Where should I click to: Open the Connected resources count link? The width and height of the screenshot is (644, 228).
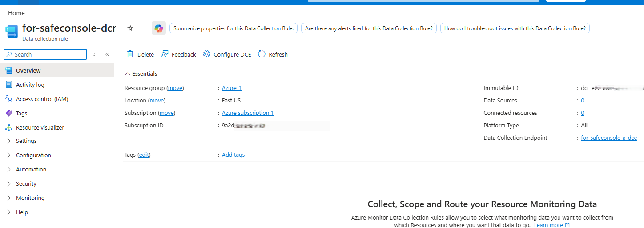click(x=583, y=113)
